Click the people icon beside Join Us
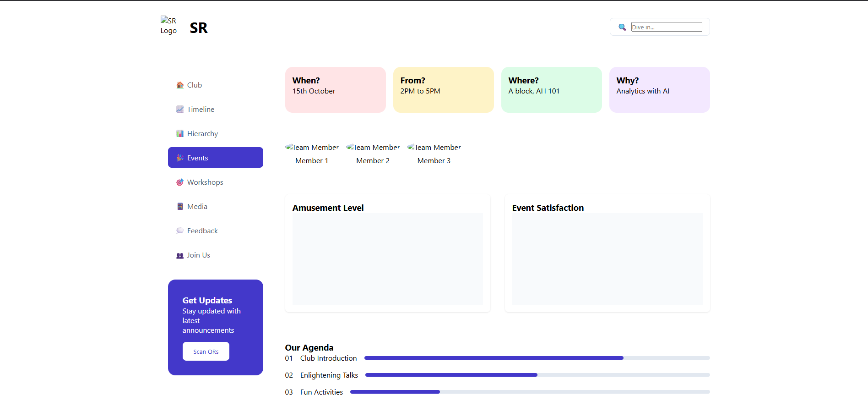The image size is (868, 401). pyautogui.click(x=180, y=255)
